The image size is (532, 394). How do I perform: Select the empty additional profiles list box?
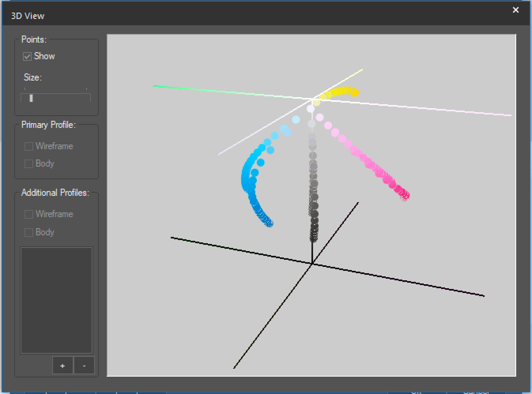[x=56, y=300]
